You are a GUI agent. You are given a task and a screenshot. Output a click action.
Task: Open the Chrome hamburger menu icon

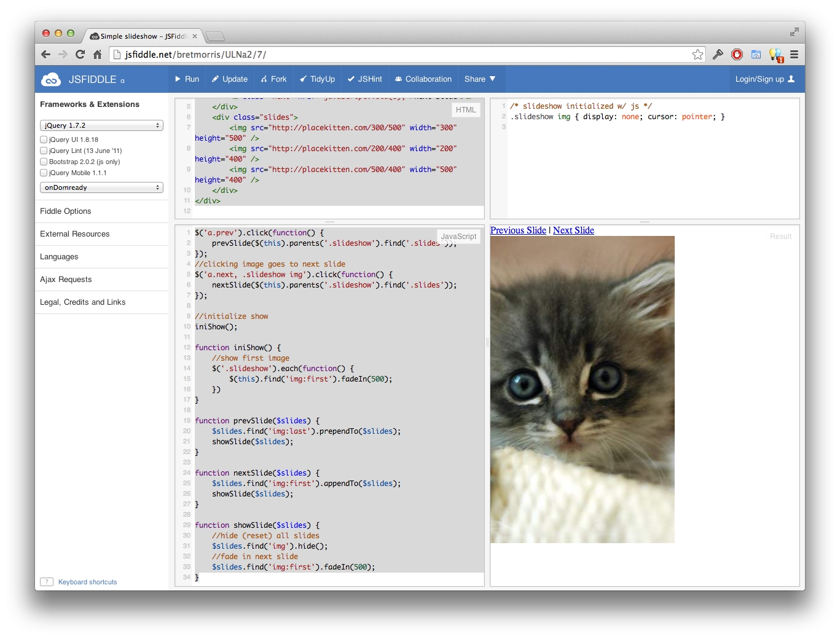point(794,55)
